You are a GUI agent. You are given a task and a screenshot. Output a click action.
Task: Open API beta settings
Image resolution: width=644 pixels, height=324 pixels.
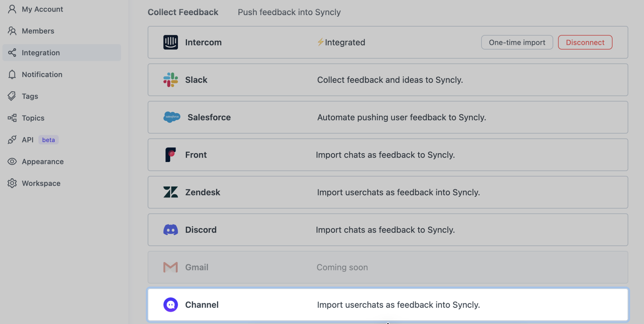28,139
